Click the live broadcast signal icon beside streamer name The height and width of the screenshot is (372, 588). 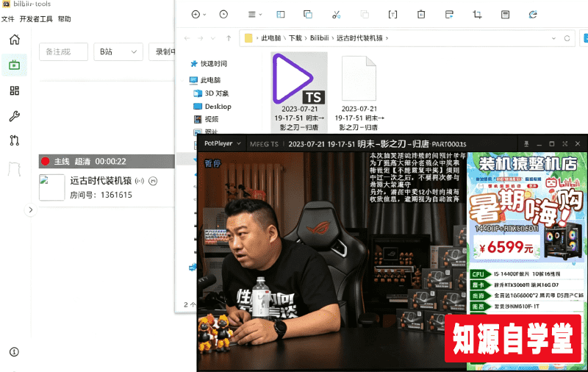(140, 181)
